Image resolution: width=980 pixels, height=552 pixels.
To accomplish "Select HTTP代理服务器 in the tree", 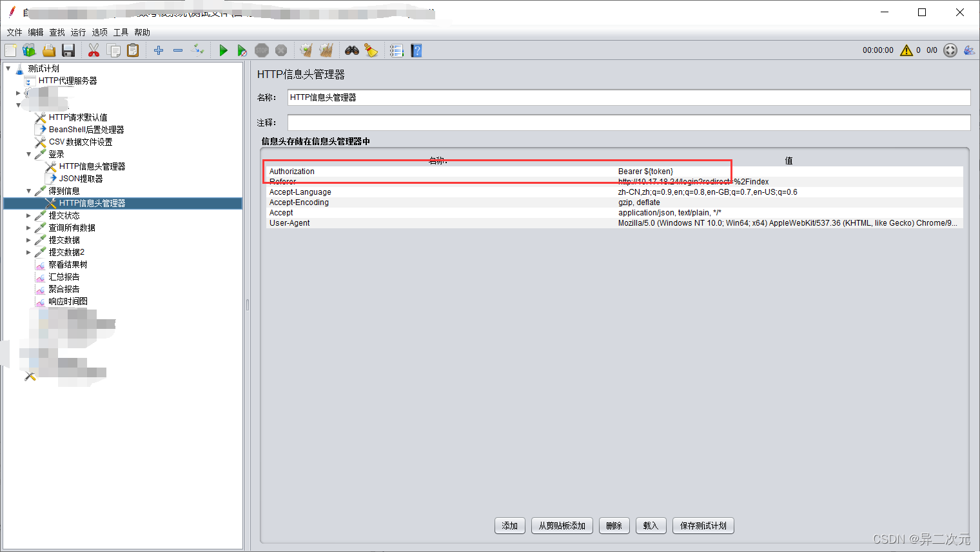I will tap(68, 81).
